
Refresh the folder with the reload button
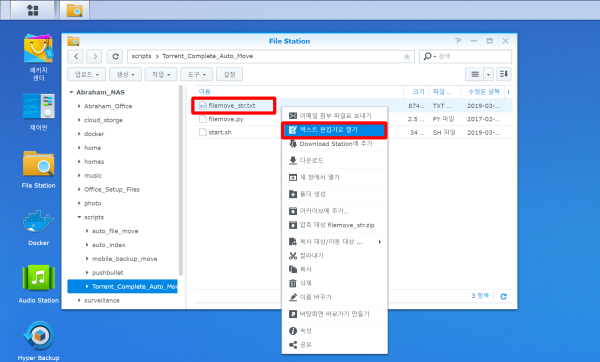pos(115,57)
